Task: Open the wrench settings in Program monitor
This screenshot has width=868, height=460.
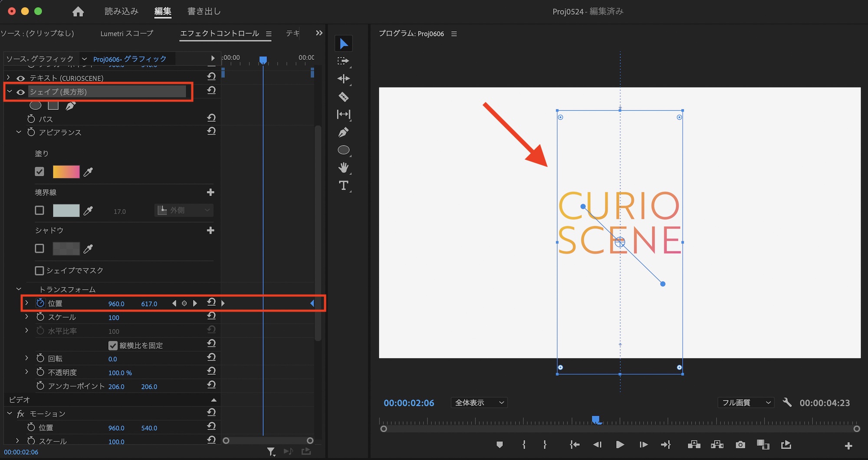Action: (x=787, y=403)
